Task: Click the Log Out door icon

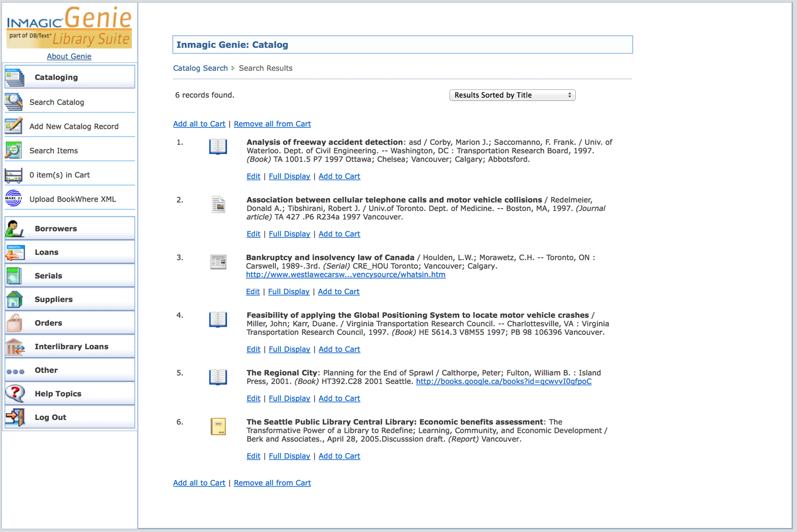Action: pyautogui.click(x=15, y=417)
